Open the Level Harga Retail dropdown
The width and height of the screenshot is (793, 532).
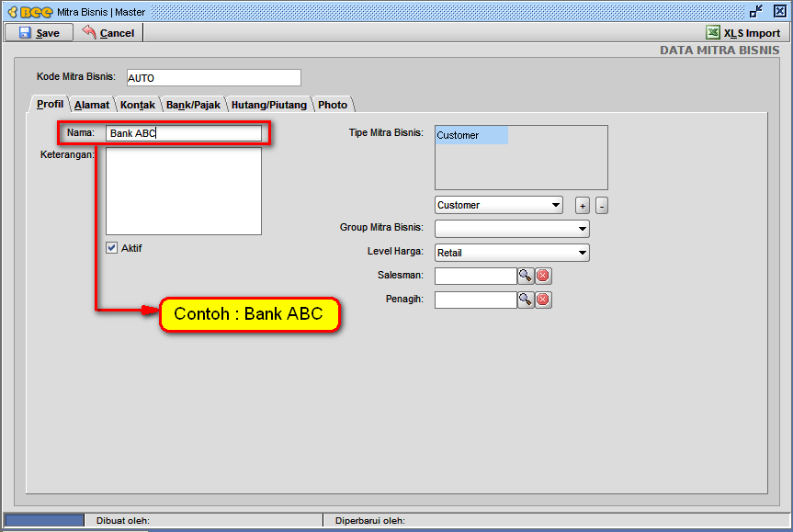point(512,253)
